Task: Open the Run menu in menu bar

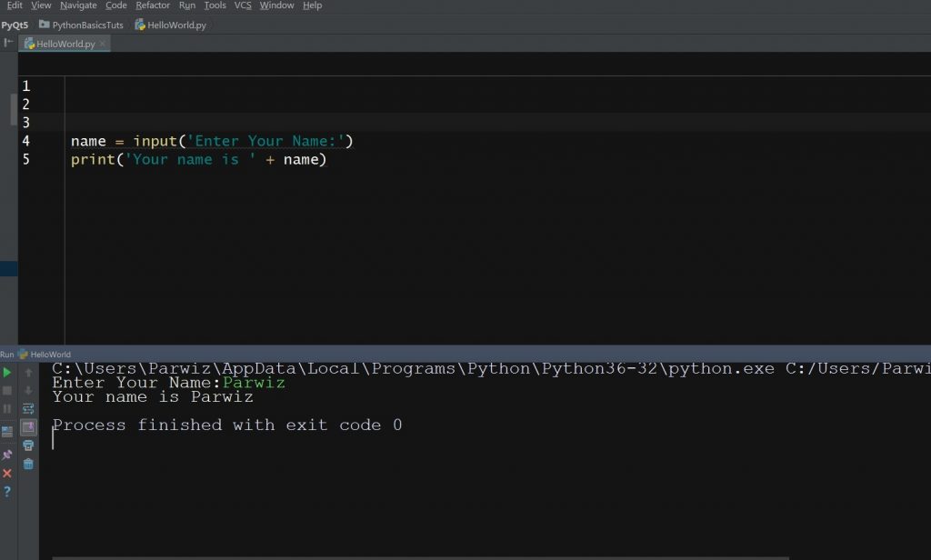Action: pos(187,5)
